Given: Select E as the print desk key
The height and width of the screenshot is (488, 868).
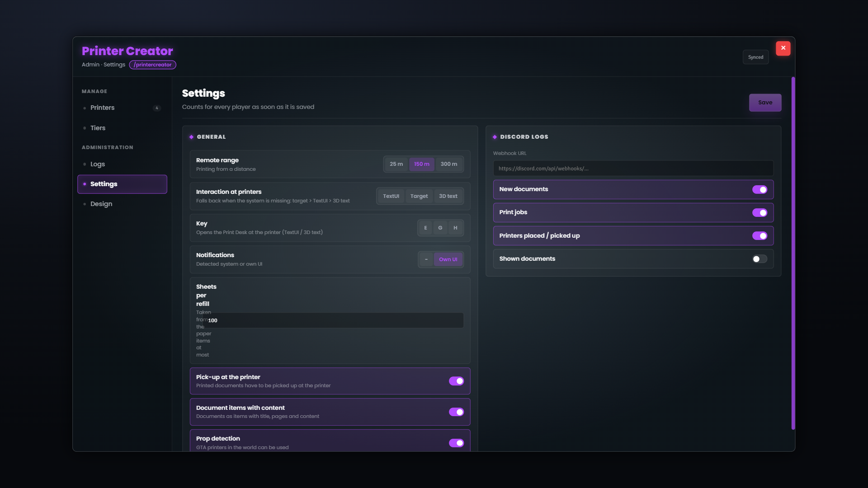Looking at the screenshot, I should [x=425, y=228].
